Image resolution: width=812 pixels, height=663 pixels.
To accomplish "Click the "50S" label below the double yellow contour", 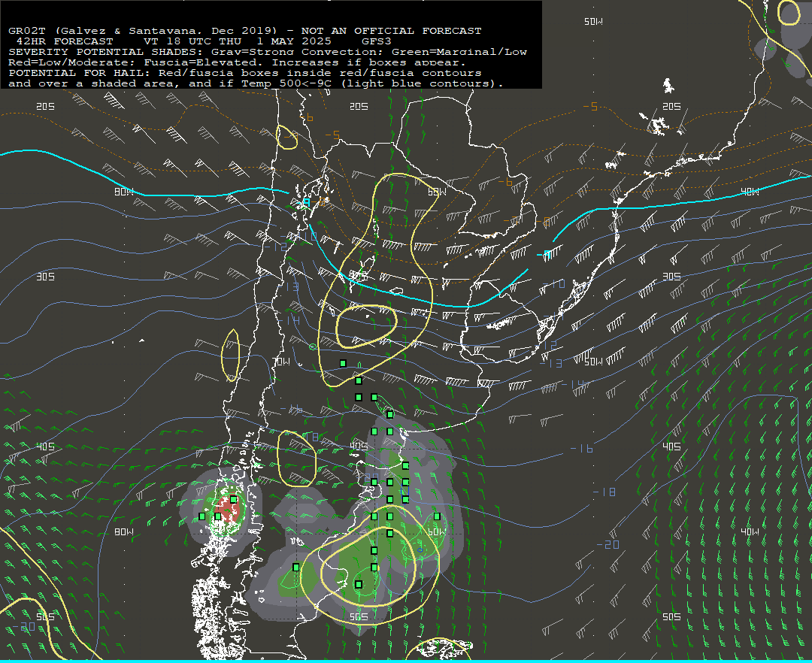I will 359,617.
